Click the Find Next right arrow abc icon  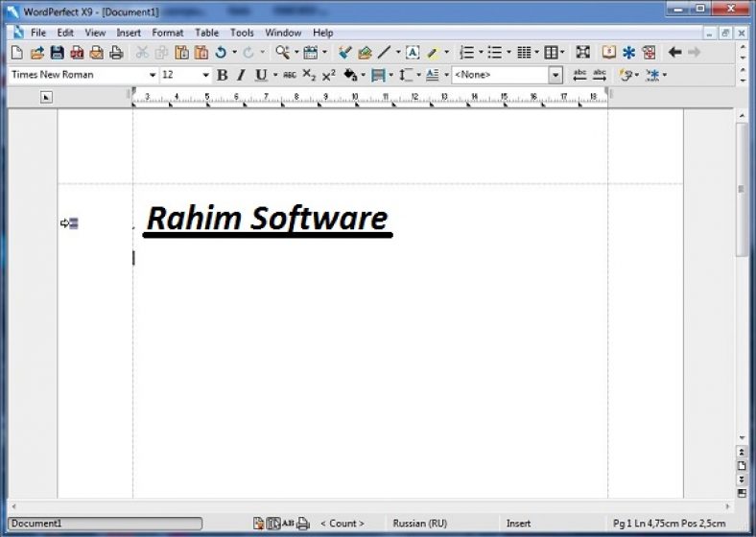click(600, 75)
